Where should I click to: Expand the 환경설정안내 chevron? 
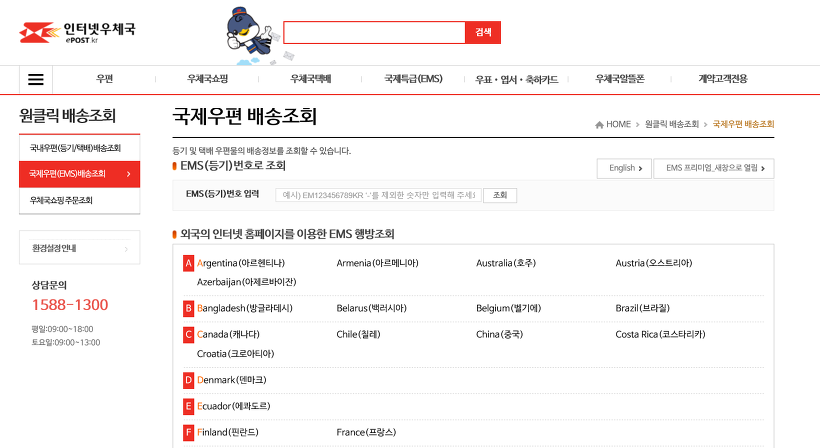pos(126,249)
